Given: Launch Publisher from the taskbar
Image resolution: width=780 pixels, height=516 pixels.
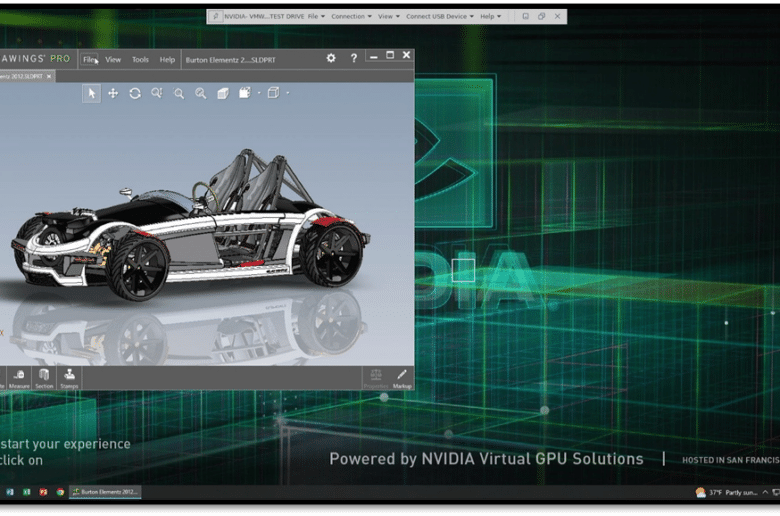Looking at the screenshot, I should pyautogui.click(x=10, y=492).
